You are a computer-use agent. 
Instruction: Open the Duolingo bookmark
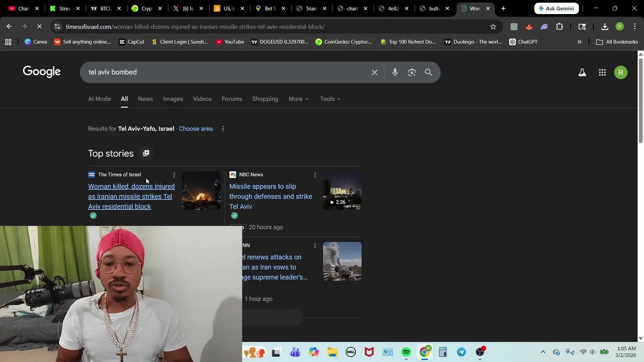473,42
